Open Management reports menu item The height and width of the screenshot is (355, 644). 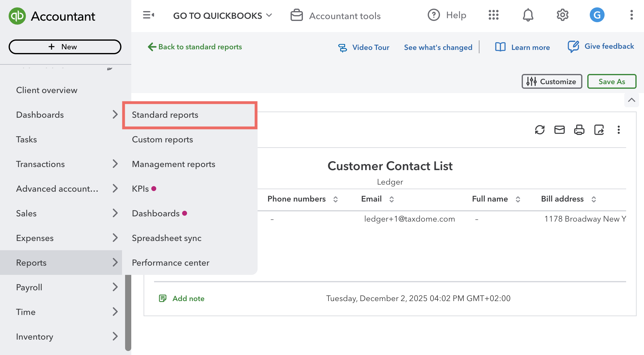coord(173,164)
